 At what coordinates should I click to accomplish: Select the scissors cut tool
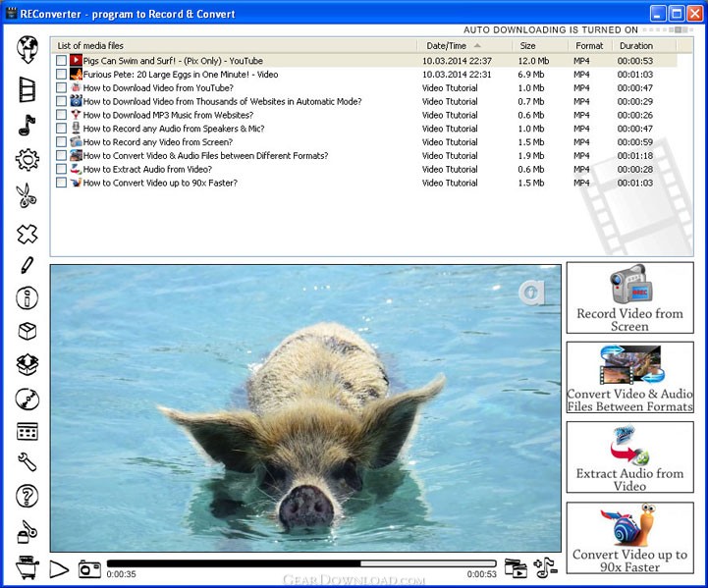click(x=27, y=196)
